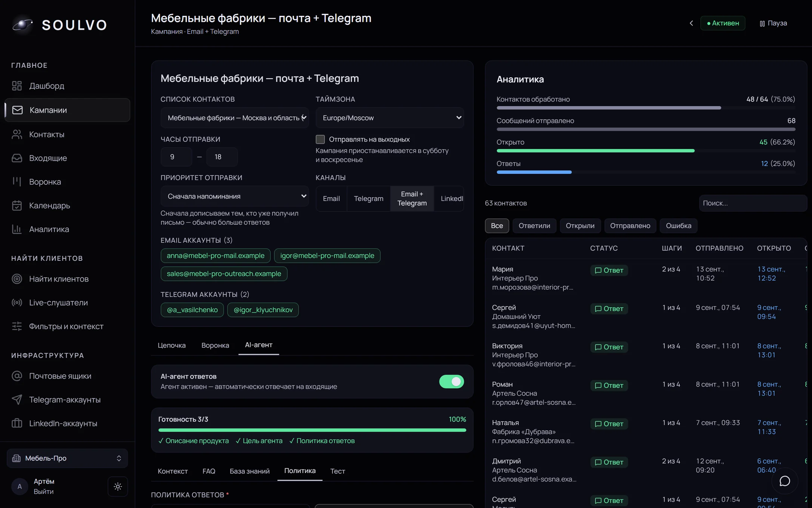Image resolution: width=812 pixels, height=508 pixels.
Task: Click the Ответ status badge for Дмитрий
Action: [x=609, y=462]
